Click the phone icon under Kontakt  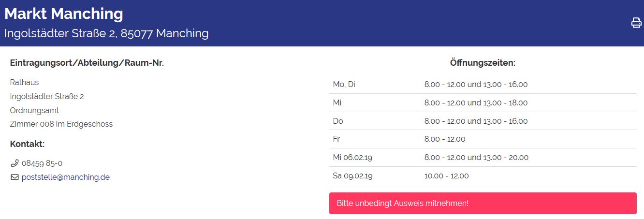pyautogui.click(x=15, y=163)
